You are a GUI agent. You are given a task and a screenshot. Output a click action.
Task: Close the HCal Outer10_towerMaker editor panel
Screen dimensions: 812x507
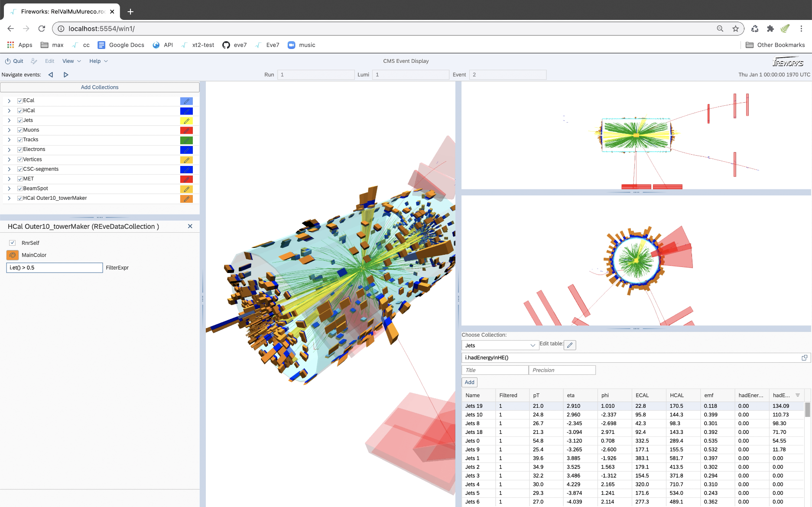pyautogui.click(x=190, y=226)
